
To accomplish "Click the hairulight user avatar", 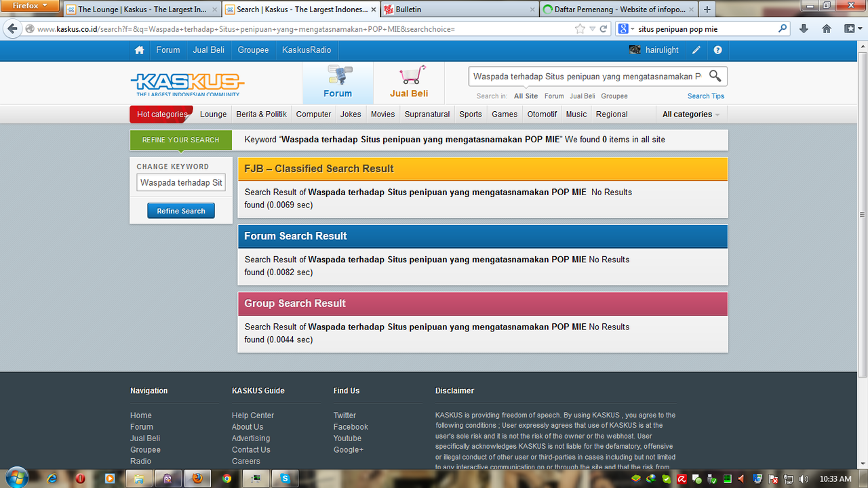I will point(635,50).
